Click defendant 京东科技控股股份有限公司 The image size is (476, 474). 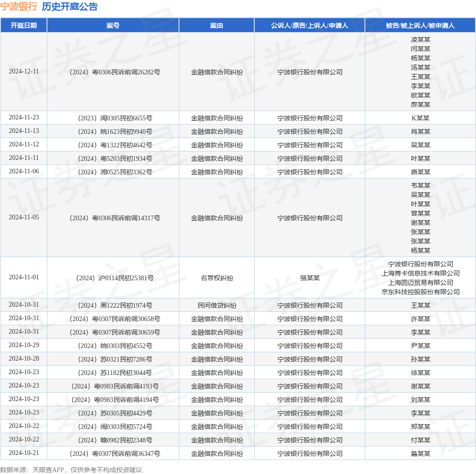420,292
